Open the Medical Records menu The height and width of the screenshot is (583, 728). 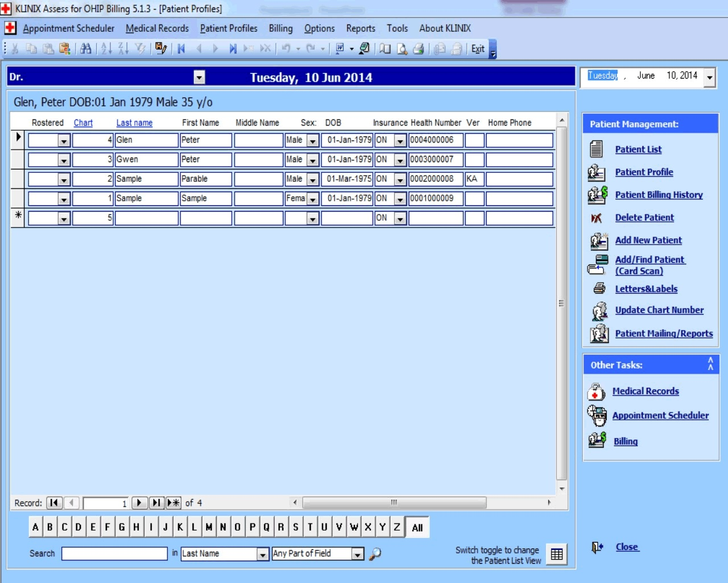pyautogui.click(x=157, y=28)
